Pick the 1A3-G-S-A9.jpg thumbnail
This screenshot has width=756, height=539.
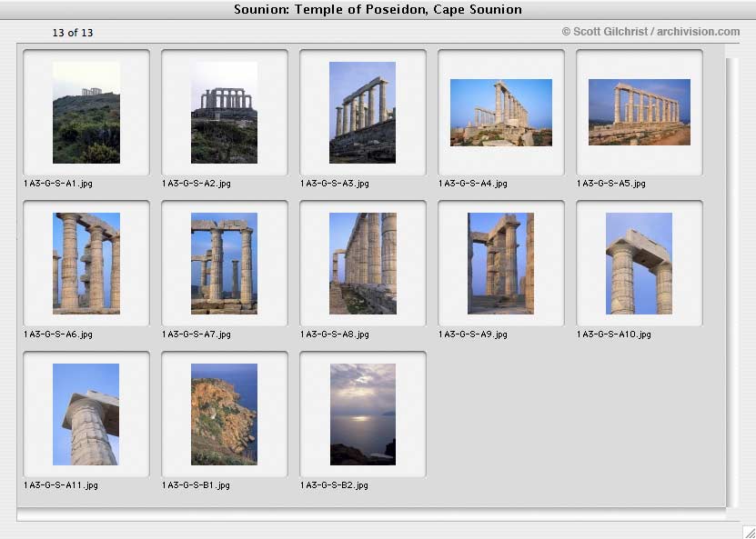pos(500,264)
